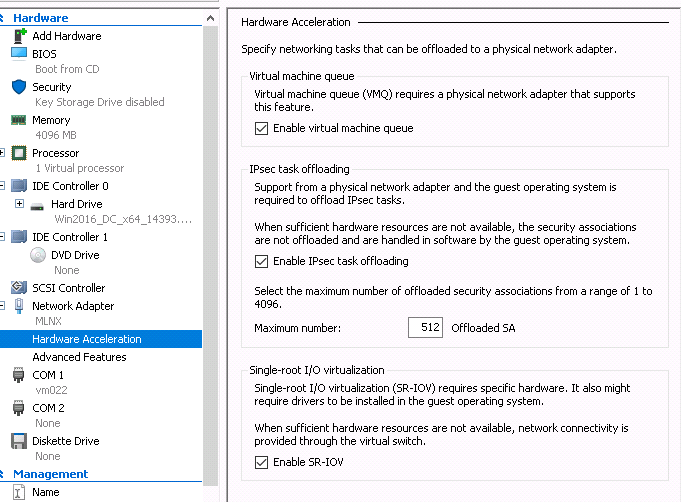Select Hardware Acceleration in the tree
The image size is (684, 502).
point(86,339)
